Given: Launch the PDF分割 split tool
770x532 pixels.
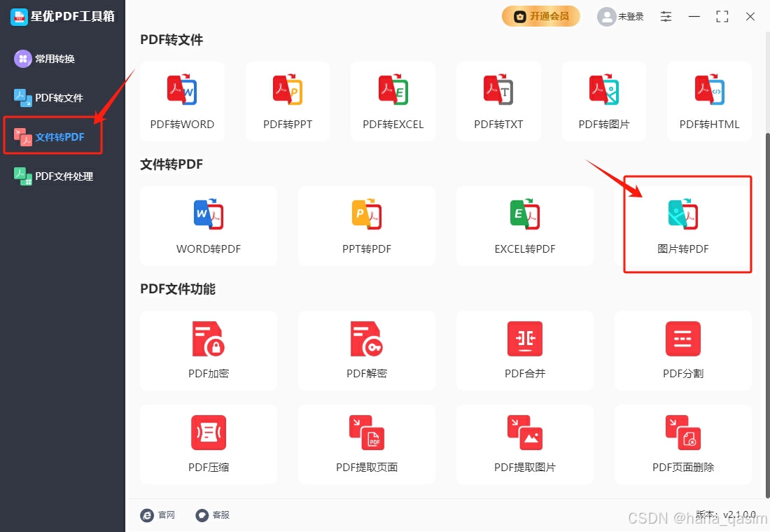Looking at the screenshot, I should coord(683,351).
